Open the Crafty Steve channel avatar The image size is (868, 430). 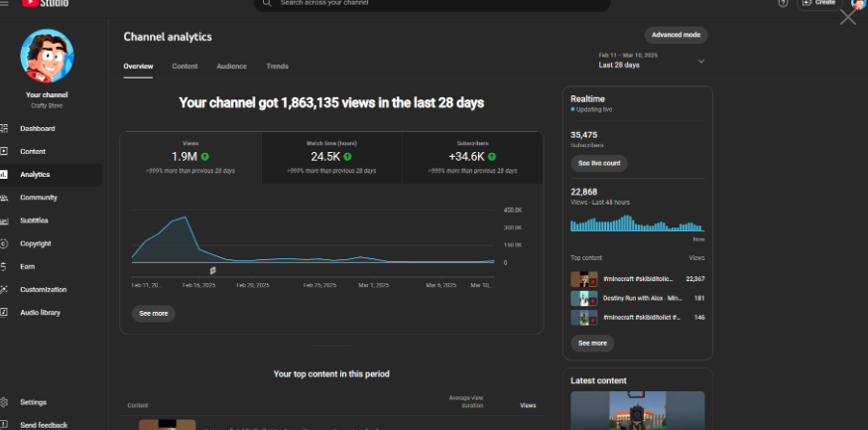pos(47,56)
